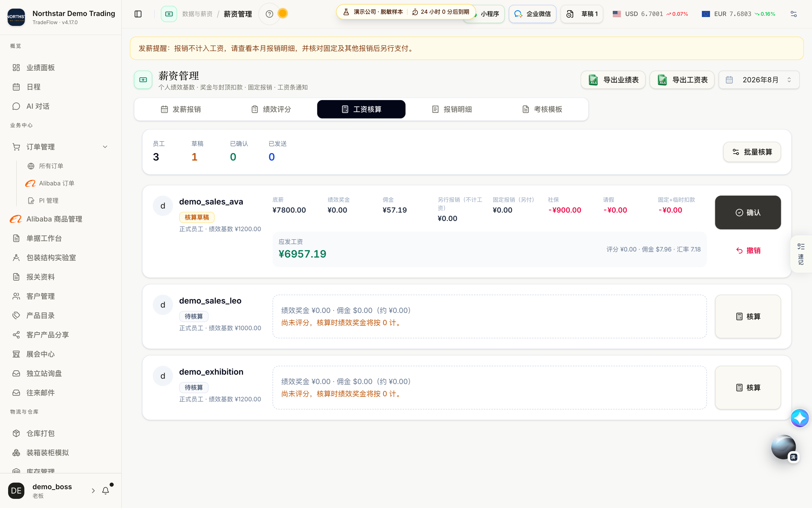812x508 pixels.
Task: Switch to 发薪报销 tab
Action: 180,109
